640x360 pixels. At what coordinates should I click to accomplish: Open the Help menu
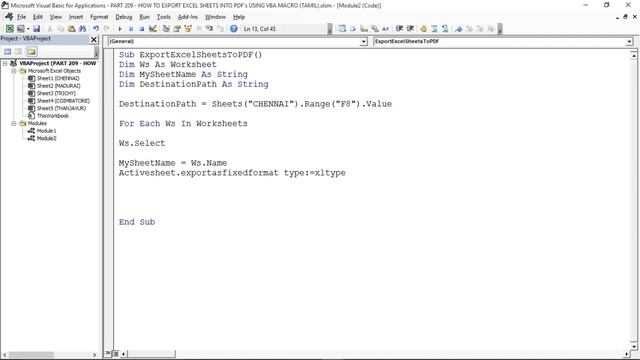click(x=239, y=17)
